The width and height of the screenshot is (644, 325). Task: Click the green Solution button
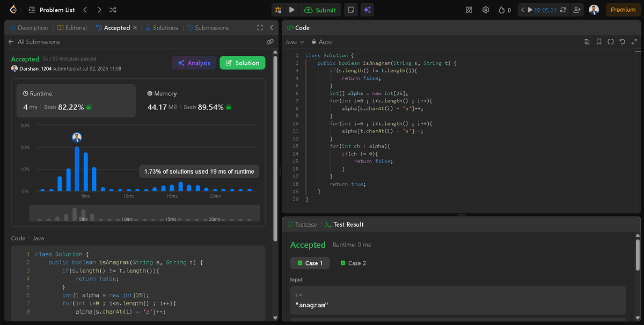click(x=243, y=63)
